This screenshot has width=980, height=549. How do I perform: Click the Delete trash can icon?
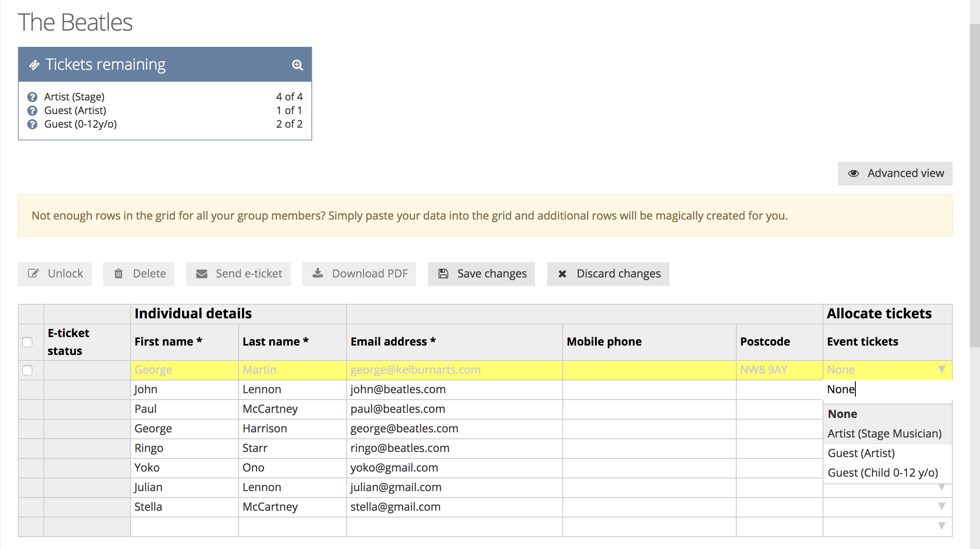coord(119,273)
